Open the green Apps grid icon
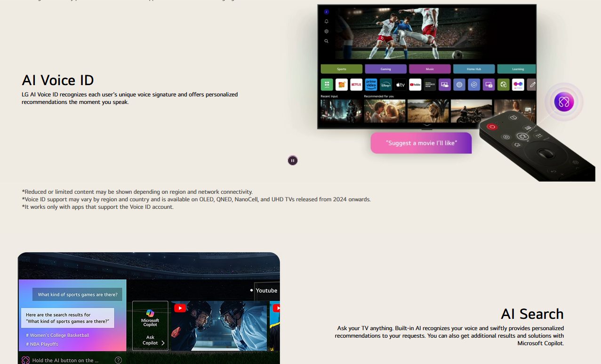This screenshot has width=601, height=364. [327, 85]
